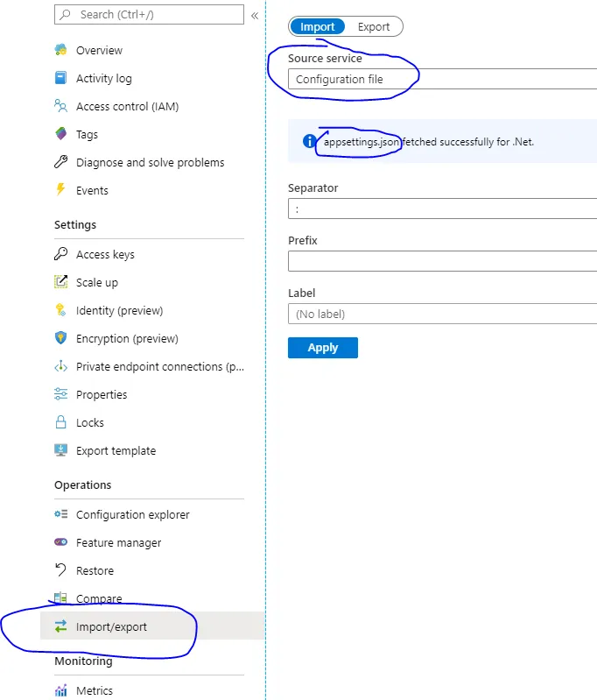Viewport: 597px width, 700px height.
Task: Open the Source service dropdown
Action: [x=442, y=80]
